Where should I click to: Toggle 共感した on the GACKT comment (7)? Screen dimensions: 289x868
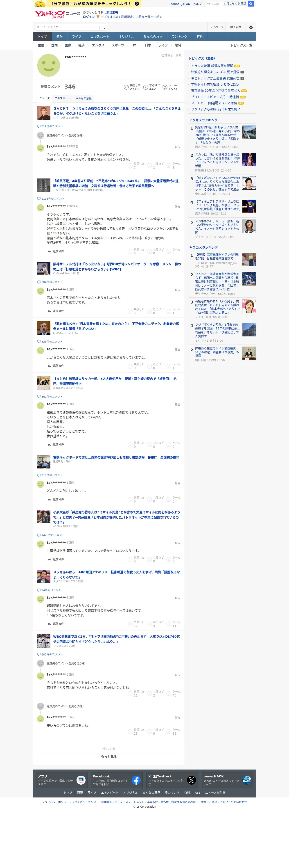[136, 165]
